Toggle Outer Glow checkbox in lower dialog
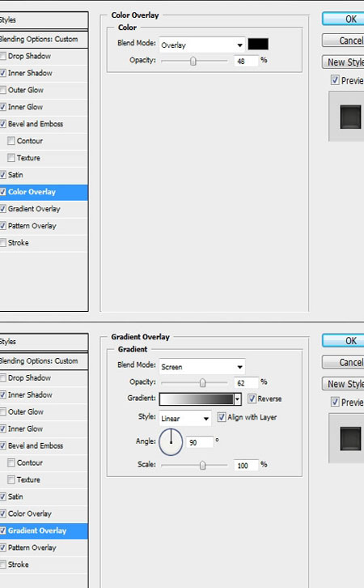The height and width of the screenshot is (588, 364). point(3,411)
